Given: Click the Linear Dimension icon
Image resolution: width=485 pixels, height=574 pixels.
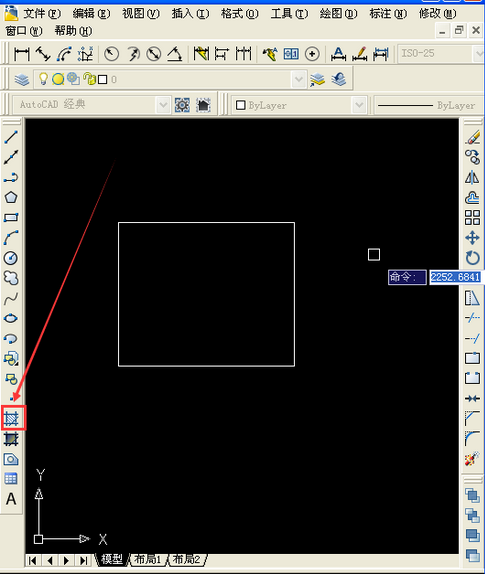Looking at the screenshot, I should [22, 54].
